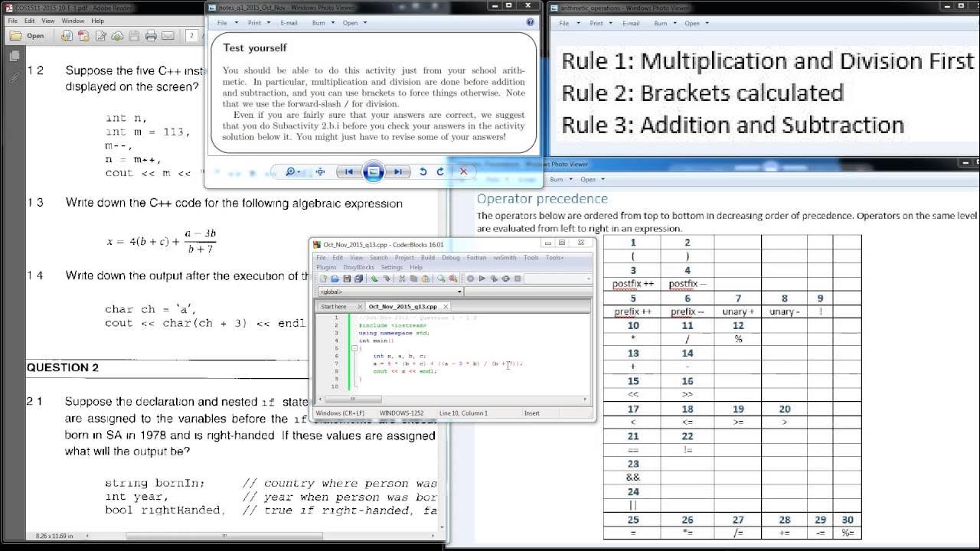The image size is (980, 551).
Task: Click Find magnifier icon in Code::Blocks
Action: point(441,279)
